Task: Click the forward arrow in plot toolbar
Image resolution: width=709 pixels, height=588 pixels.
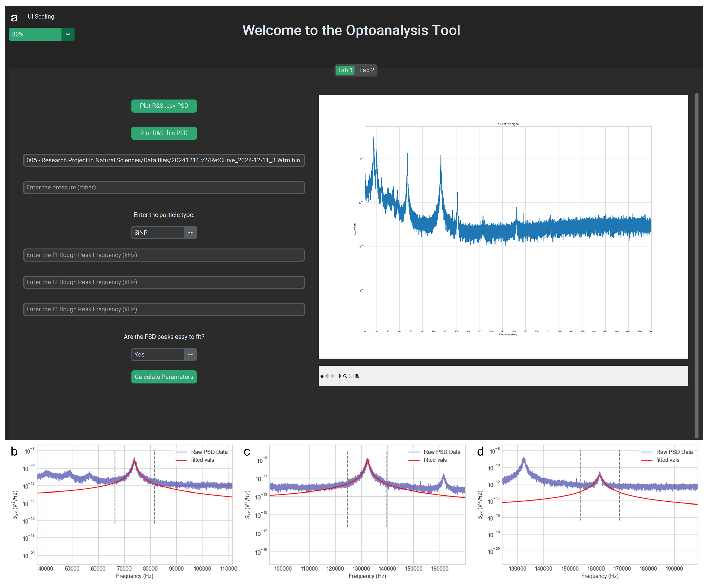Action: [332, 376]
